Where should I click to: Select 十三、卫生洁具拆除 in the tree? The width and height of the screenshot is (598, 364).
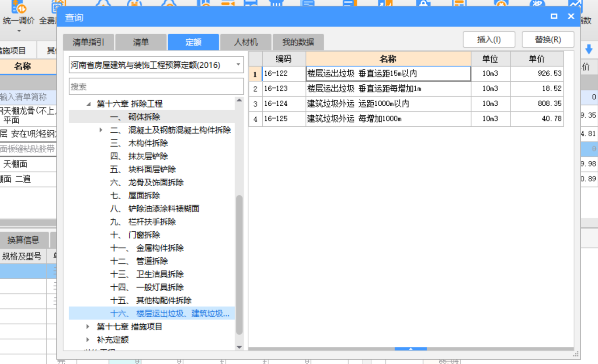(147, 274)
